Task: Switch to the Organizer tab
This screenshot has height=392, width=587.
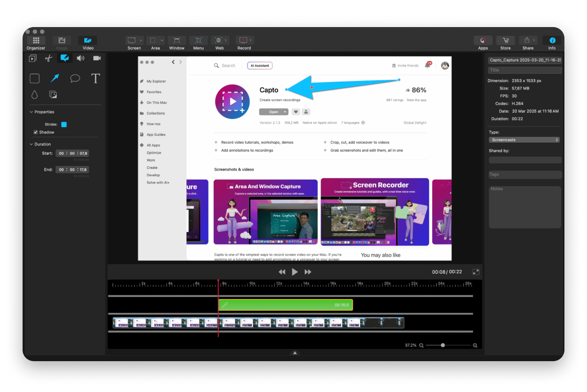Action: coord(36,41)
